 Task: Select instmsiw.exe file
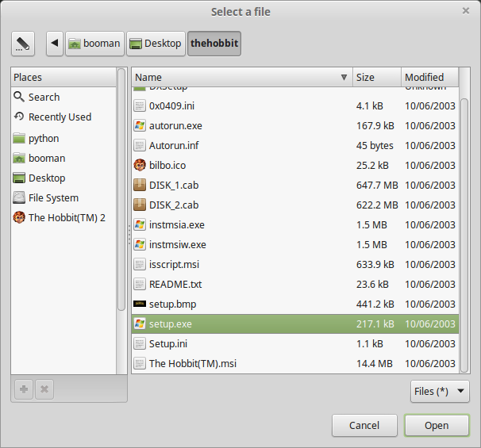[295, 245]
